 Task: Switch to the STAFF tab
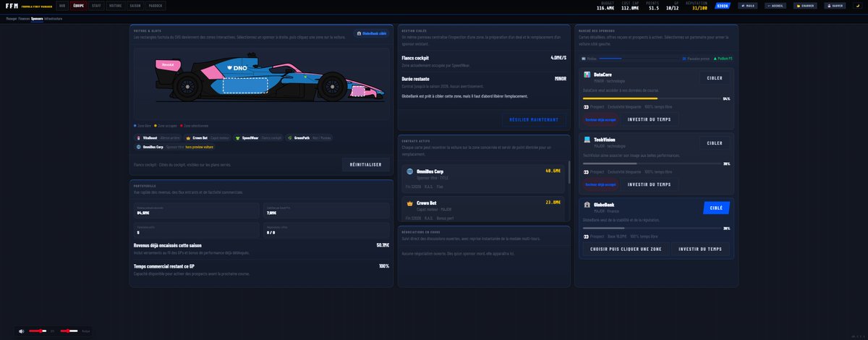(x=96, y=5)
